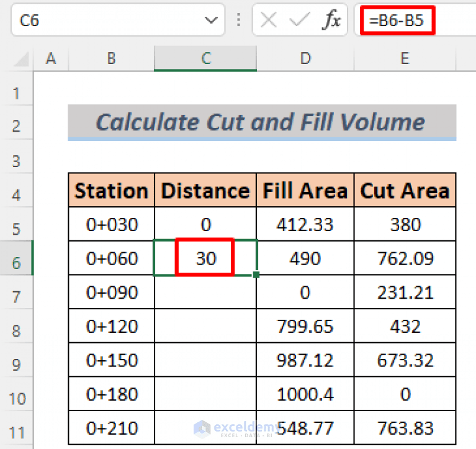
Task: Select column B header
Action: click(112, 58)
